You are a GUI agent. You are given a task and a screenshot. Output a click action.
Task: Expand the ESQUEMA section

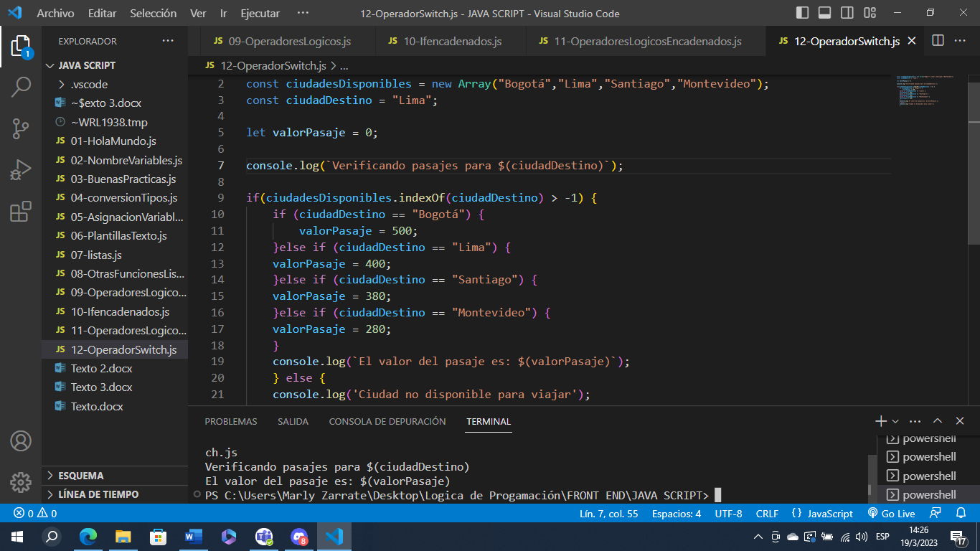(x=115, y=476)
